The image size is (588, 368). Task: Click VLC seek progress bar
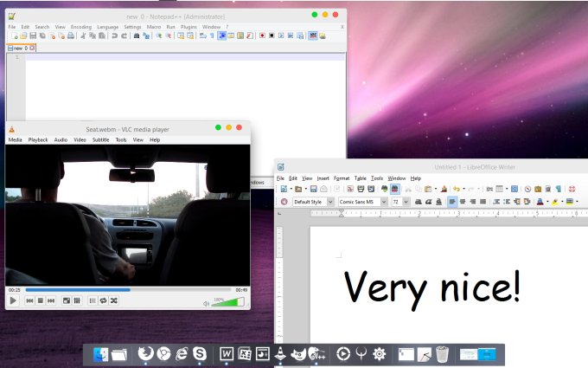click(x=128, y=290)
